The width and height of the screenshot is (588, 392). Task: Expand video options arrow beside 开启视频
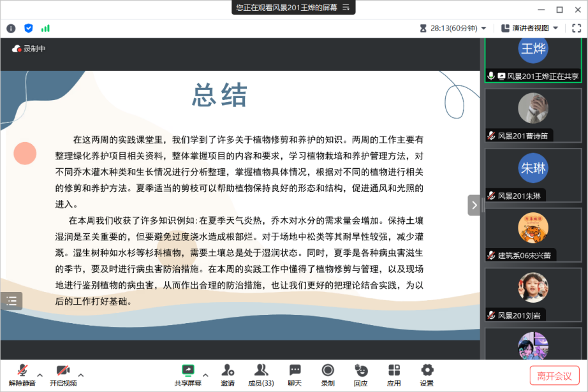pyautogui.click(x=81, y=375)
